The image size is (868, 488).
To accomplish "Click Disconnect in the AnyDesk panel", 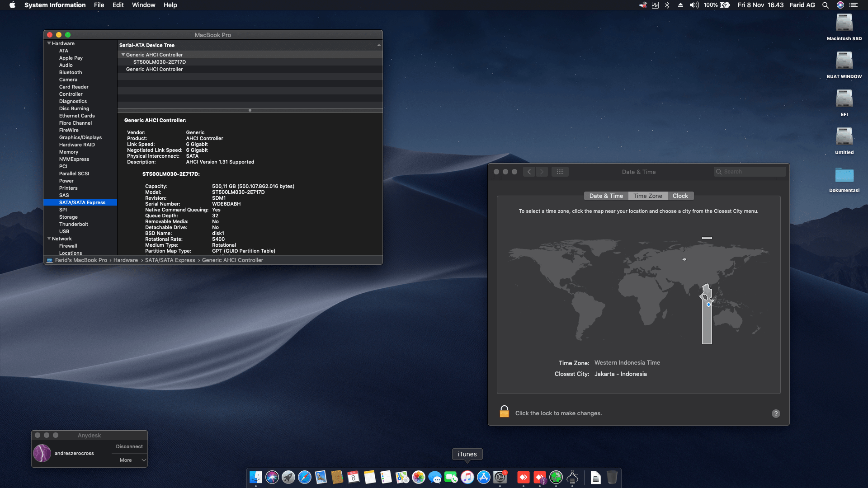I will click(x=129, y=446).
